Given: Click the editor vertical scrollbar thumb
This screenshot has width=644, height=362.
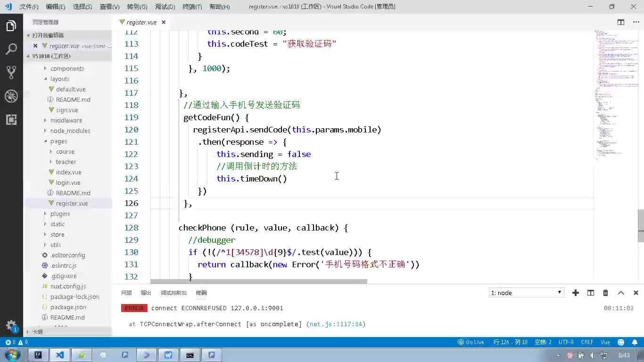Looking at the screenshot, I should tap(641, 225).
